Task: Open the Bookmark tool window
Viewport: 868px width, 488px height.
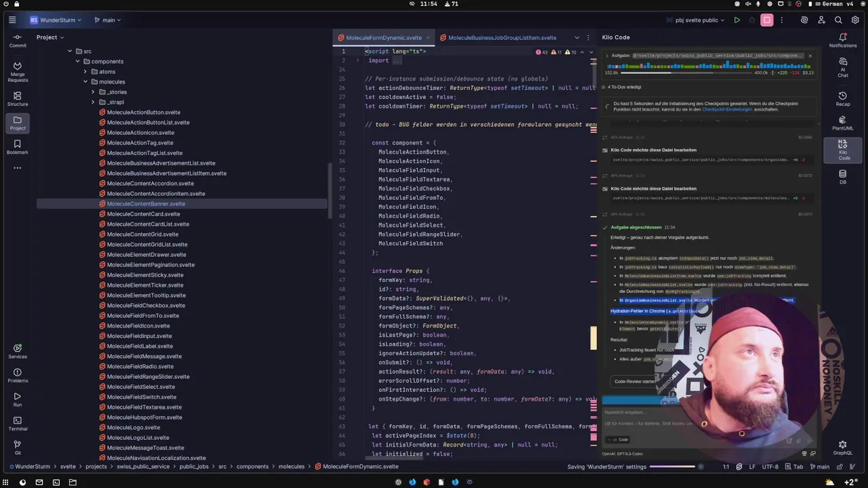Action: tap(18, 147)
